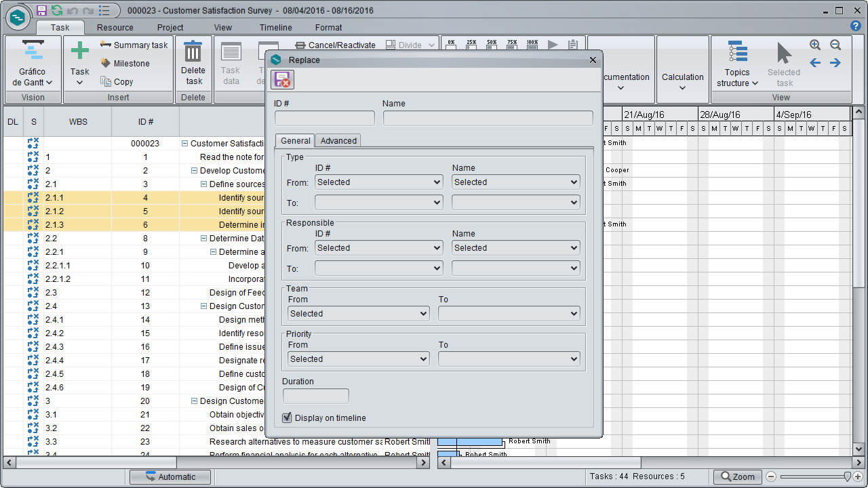The image size is (868, 488).
Task: Click the blue help question mark icon
Action: click(856, 26)
